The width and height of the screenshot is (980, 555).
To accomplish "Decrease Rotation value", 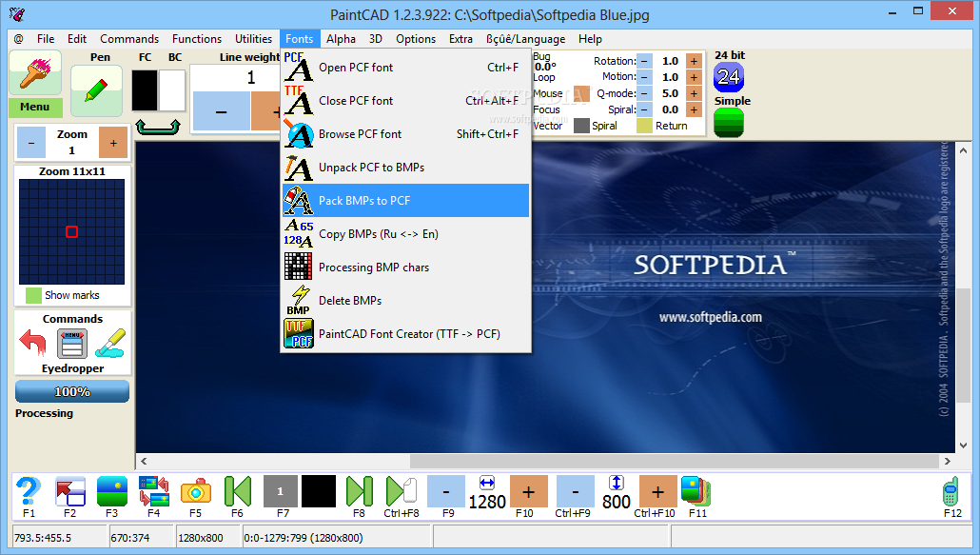I will tap(645, 61).
